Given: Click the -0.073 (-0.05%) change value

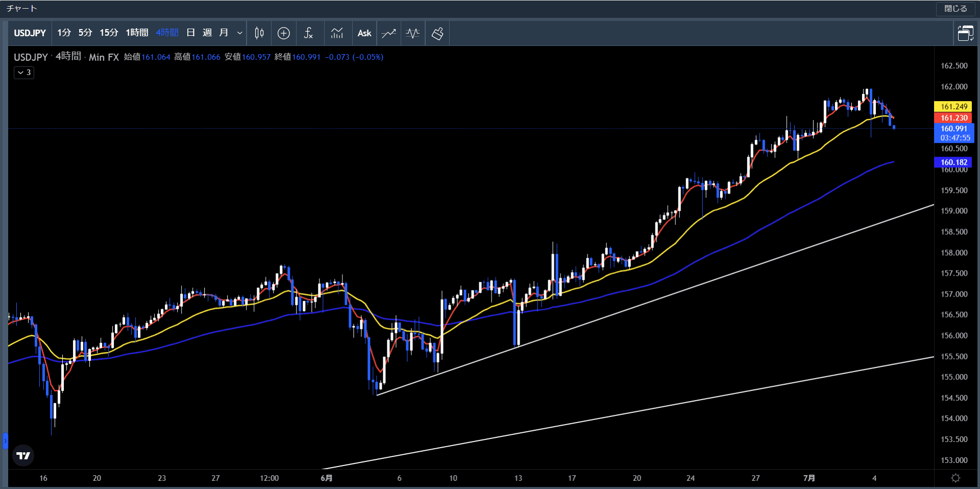Looking at the screenshot, I should point(354,57).
